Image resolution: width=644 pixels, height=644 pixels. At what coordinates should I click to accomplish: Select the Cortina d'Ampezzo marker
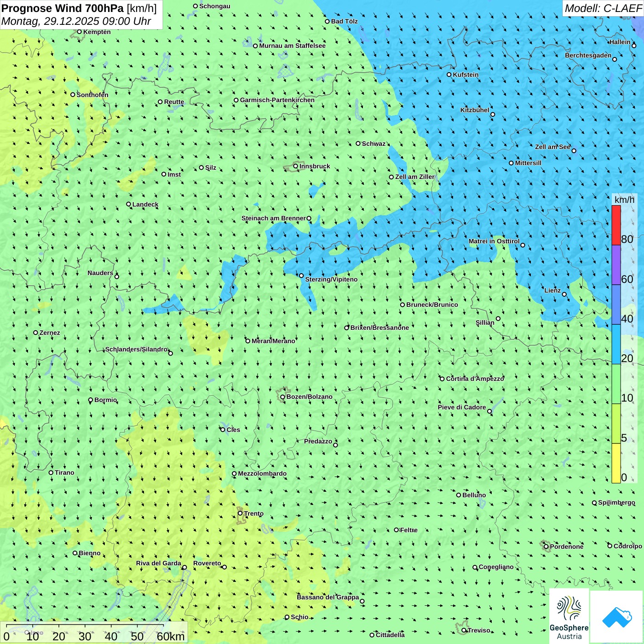point(442,379)
